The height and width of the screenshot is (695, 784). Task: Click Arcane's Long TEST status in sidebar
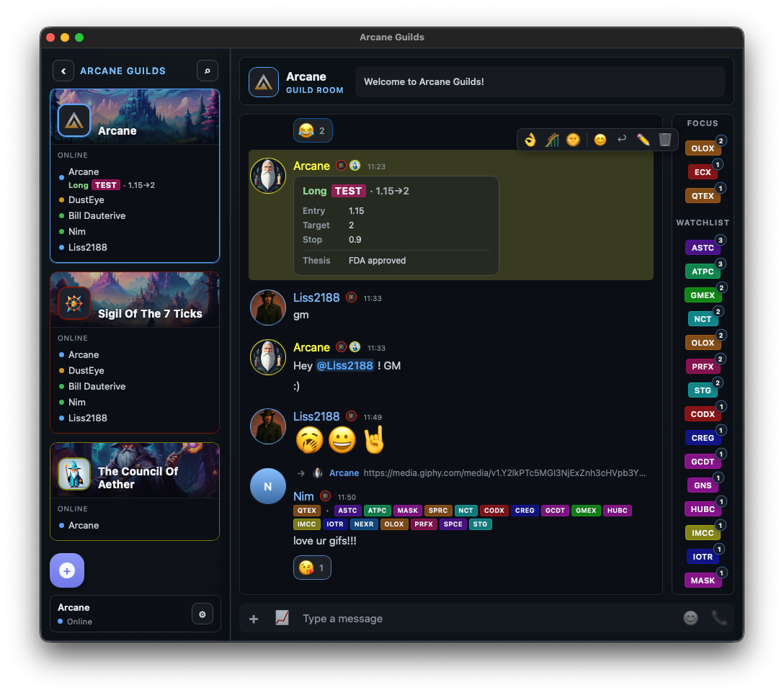point(112,185)
